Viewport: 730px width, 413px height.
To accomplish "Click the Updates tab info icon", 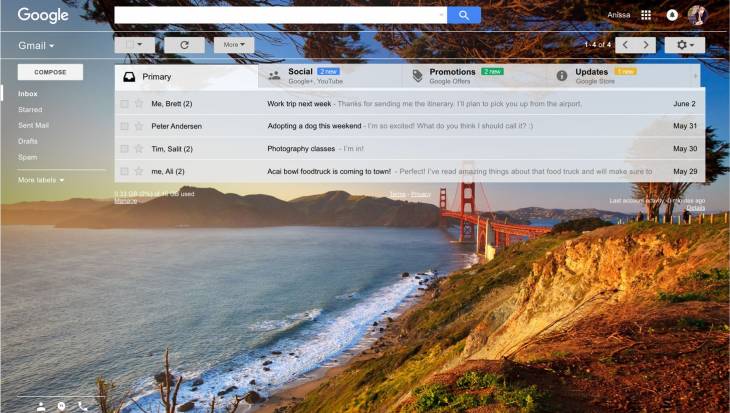I will pos(562,75).
